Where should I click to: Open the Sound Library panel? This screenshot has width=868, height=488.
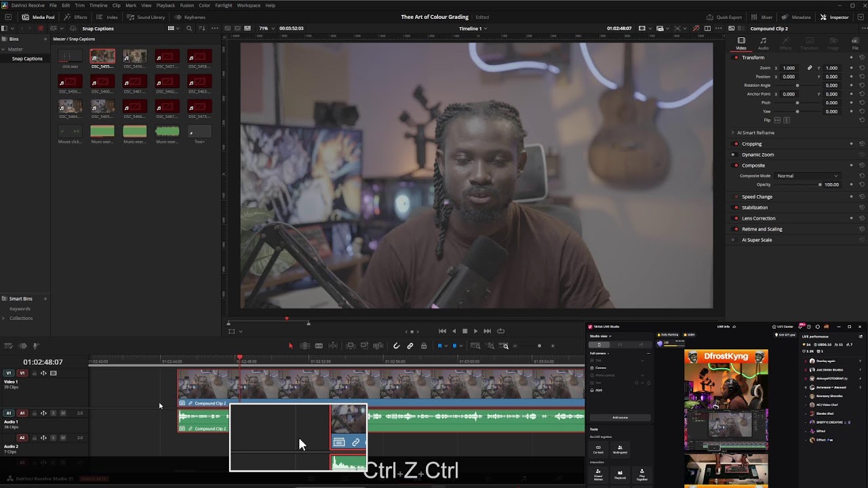[x=146, y=17]
